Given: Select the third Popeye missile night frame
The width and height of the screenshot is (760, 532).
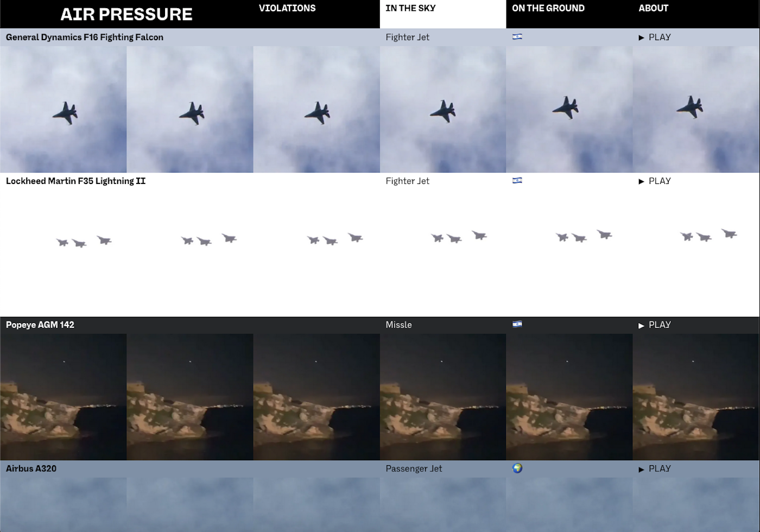Looking at the screenshot, I should coord(316,397).
